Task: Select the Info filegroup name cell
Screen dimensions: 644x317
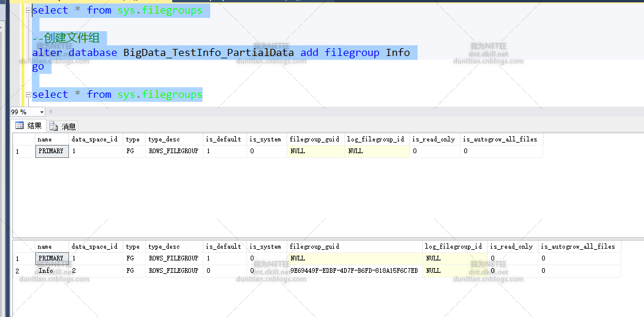Action: pos(52,270)
